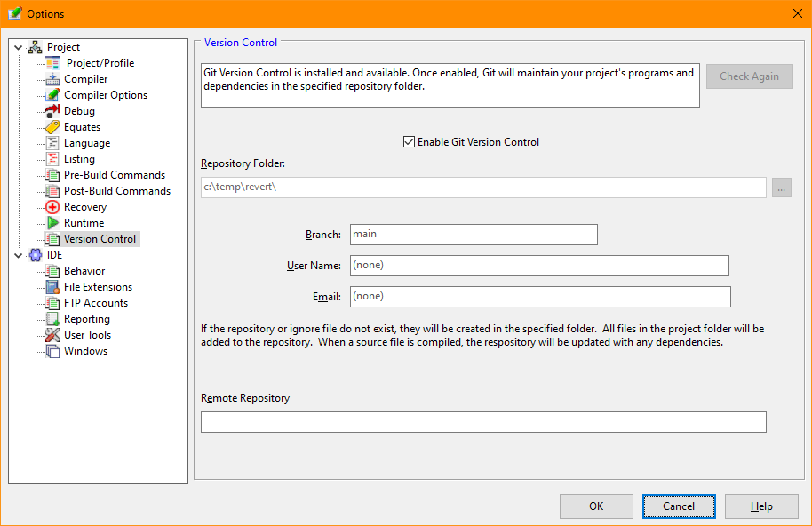This screenshot has width=812, height=526.
Task: Click the Cancel button
Action: 679,506
